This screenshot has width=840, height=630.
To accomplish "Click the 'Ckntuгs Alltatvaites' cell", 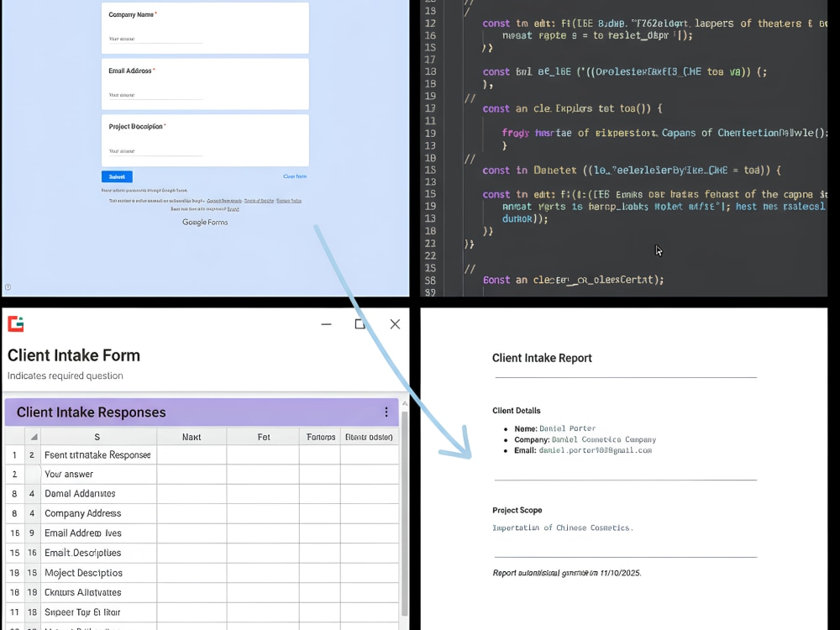I will pos(98,592).
